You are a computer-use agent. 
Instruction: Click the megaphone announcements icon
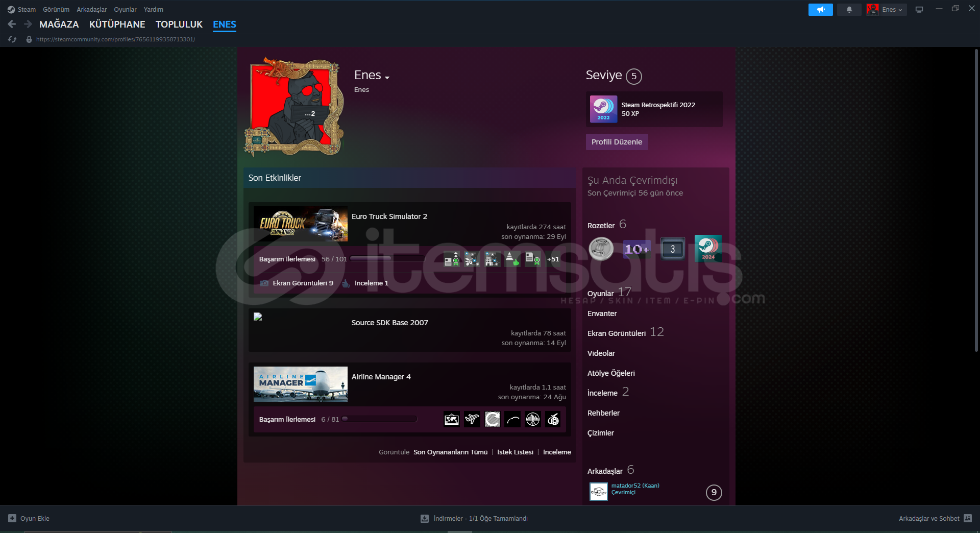tap(820, 10)
